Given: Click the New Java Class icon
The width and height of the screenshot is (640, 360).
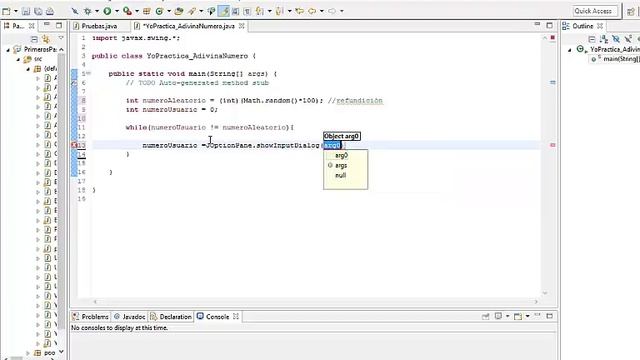Looking at the screenshot, I should click(160, 11).
